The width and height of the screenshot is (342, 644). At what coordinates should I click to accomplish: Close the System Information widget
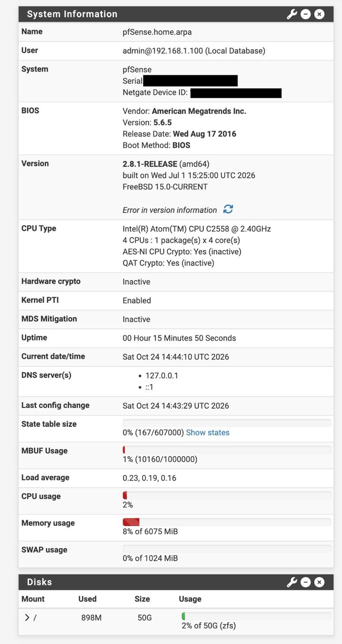(320, 14)
